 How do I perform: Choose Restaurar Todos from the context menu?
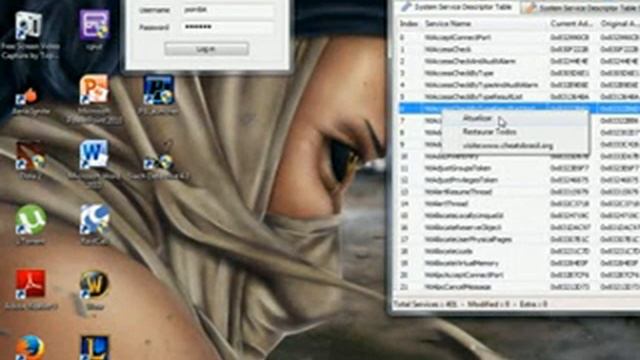point(515,132)
